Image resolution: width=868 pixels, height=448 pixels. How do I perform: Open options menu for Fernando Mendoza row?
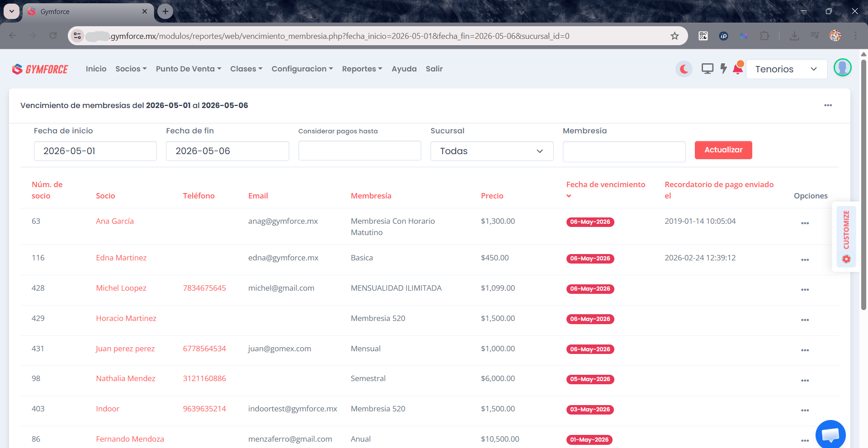coord(805,441)
